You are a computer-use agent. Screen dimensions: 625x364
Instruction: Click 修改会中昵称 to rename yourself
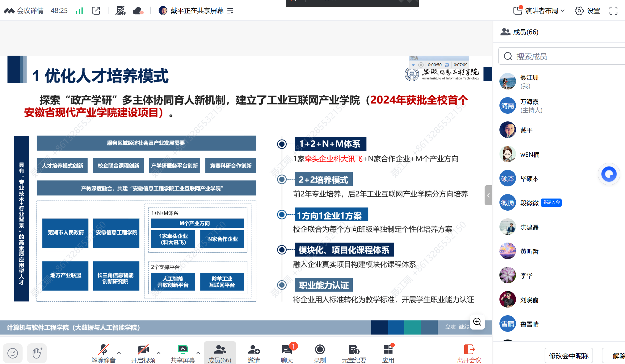coord(569,355)
